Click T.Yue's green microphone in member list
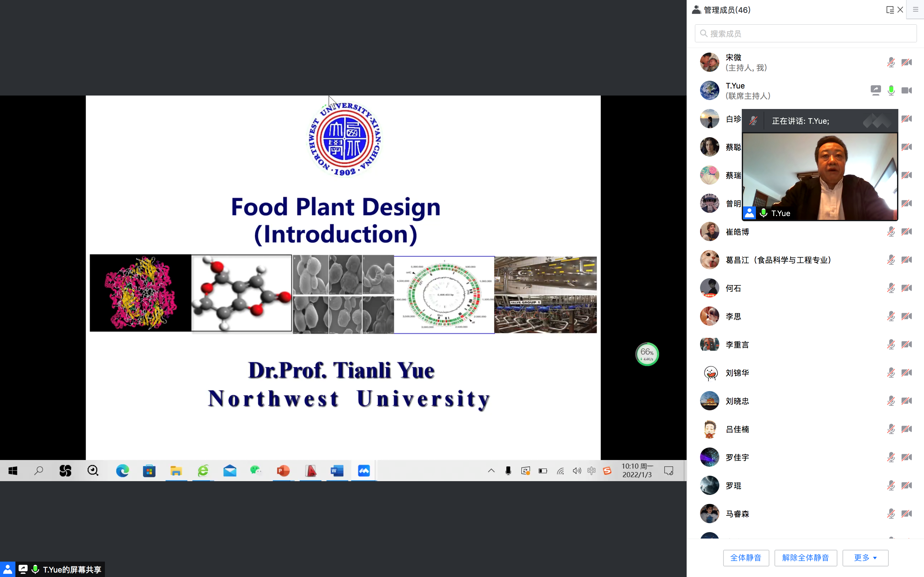The height and width of the screenshot is (577, 924). pos(891,90)
